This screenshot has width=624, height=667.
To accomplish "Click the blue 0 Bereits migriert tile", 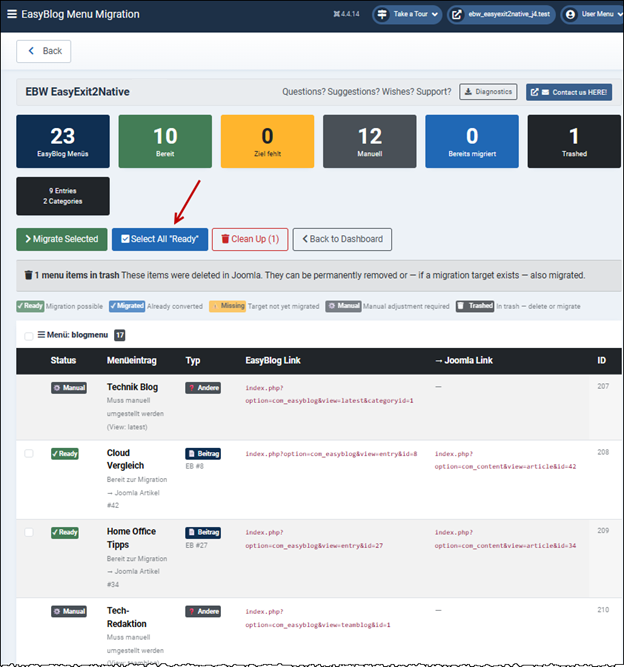I will [472, 141].
